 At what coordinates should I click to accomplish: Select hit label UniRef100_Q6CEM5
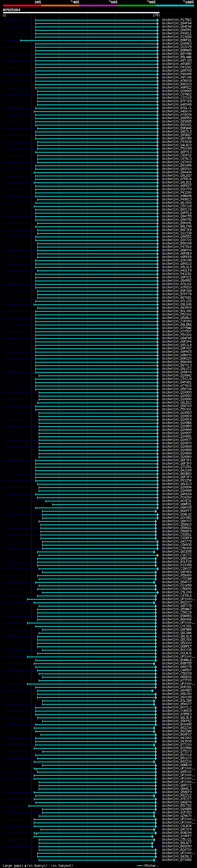point(176,551)
